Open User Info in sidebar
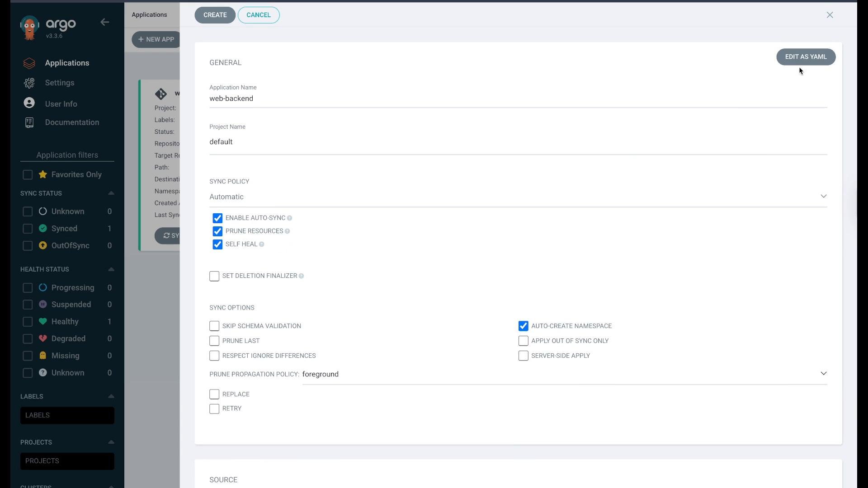 click(x=61, y=104)
